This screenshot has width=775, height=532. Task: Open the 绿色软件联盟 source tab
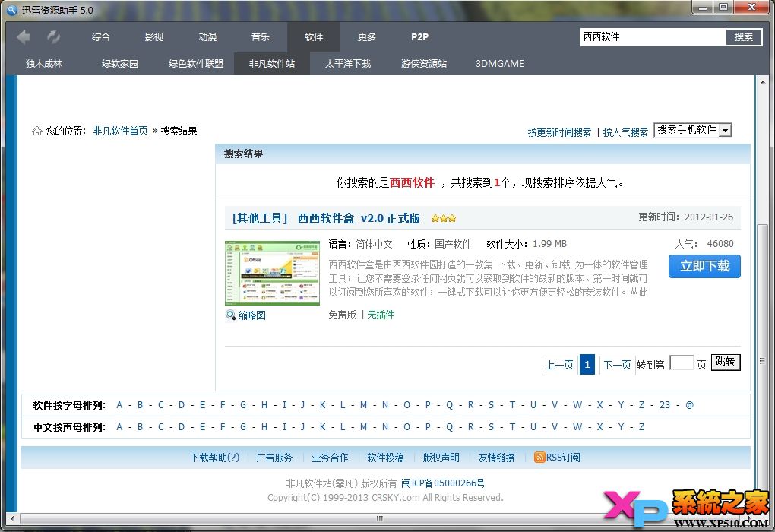click(x=196, y=63)
